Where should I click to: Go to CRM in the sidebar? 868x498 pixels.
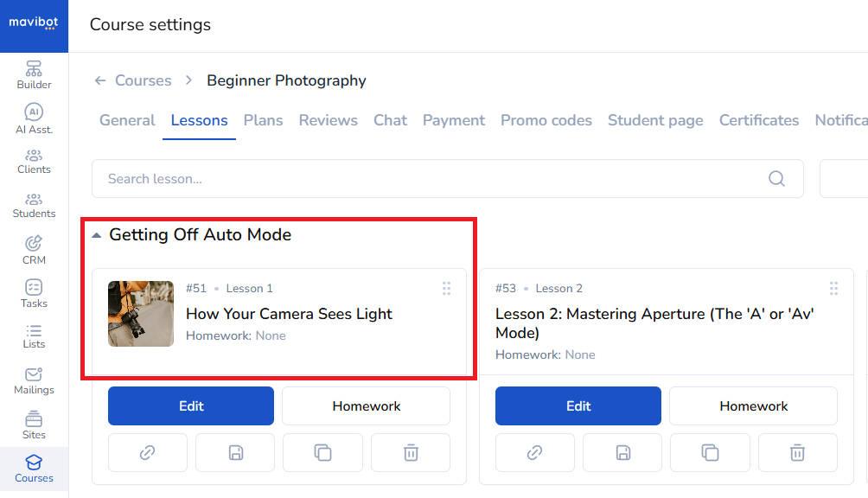tap(34, 249)
